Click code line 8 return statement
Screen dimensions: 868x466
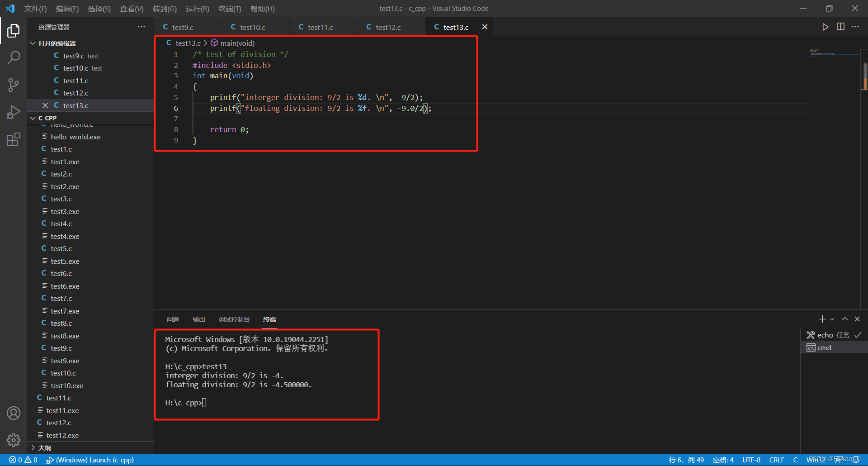click(229, 130)
